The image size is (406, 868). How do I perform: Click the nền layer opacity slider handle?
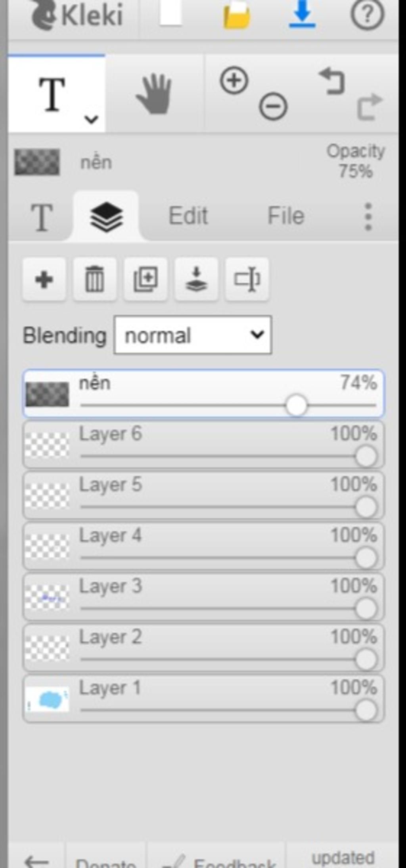click(296, 405)
